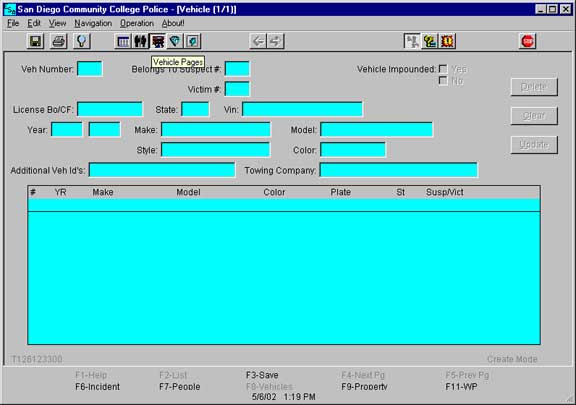The width and height of the screenshot is (576, 405).
Task: Click the 5/6/02 1:19 PM timestamp
Action: pyautogui.click(x=284, y=397)
